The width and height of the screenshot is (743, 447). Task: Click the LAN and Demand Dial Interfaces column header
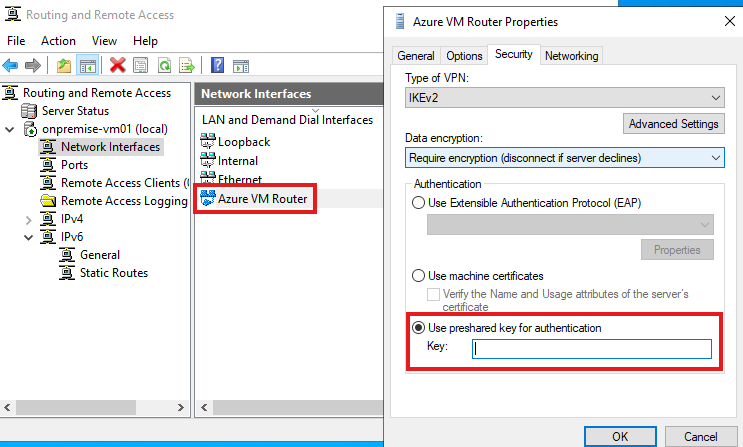click(x=287, y=120)
